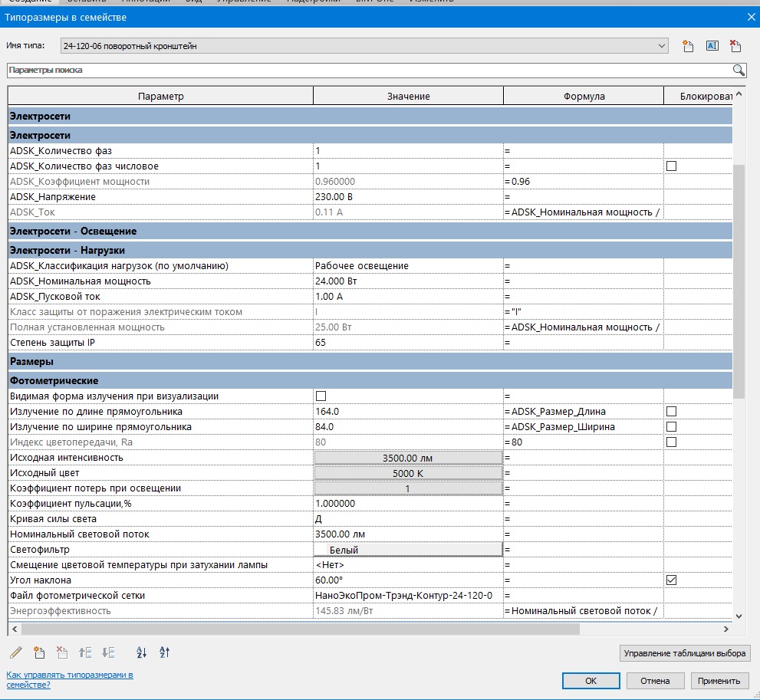Sort parameters in ascending order

(x=141, y=652)
